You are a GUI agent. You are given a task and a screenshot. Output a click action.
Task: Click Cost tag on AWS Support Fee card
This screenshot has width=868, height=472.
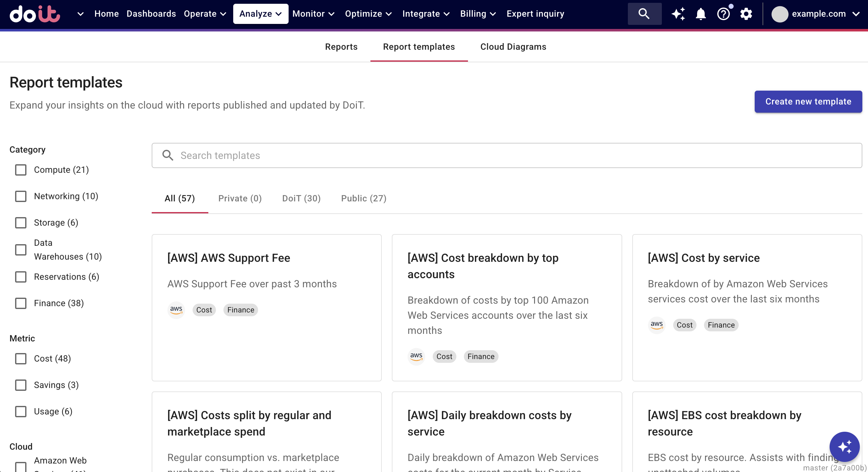pyautogui.click(x=204, y=310)
